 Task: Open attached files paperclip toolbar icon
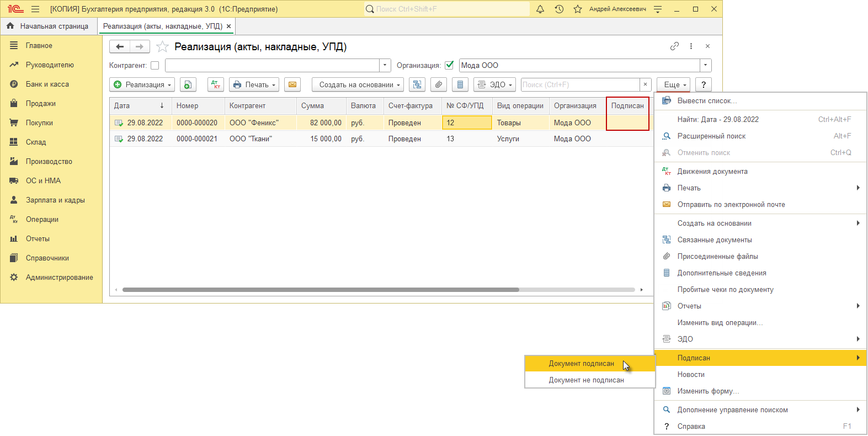(439, 84)
